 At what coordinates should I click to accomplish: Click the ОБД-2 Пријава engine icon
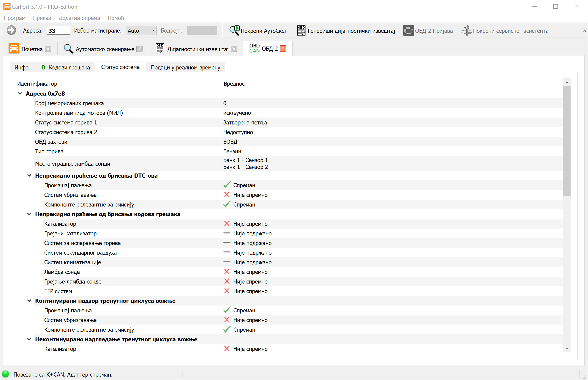[x=408, y=31]
